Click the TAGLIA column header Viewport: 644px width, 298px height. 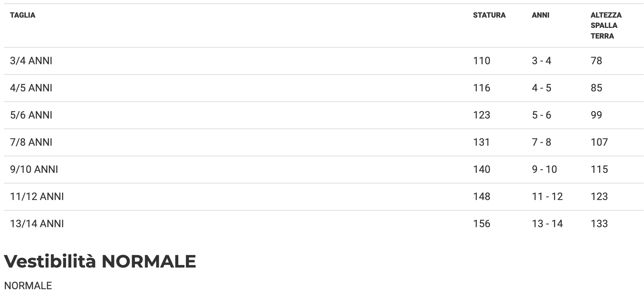point(23,15)
